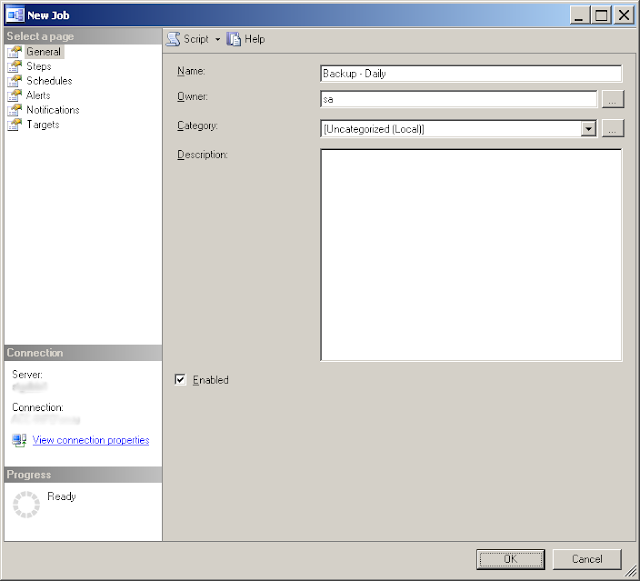Go to the Alerts page

[x=38, y=95]
